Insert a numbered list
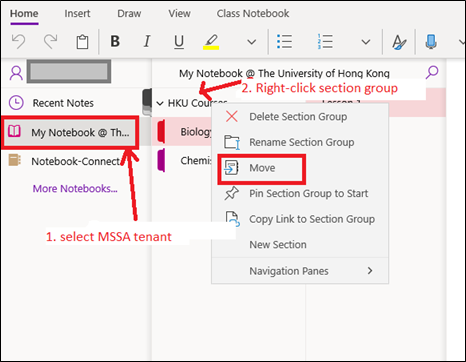 [325, 42]
